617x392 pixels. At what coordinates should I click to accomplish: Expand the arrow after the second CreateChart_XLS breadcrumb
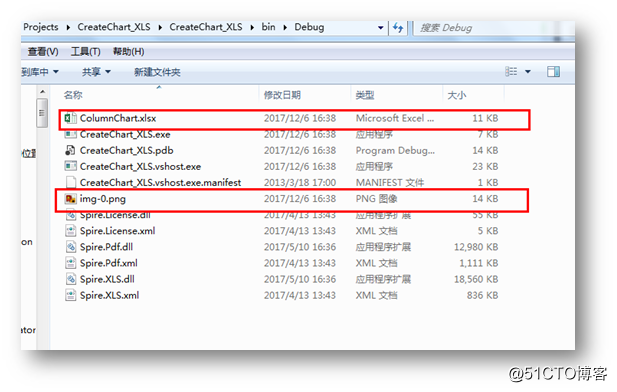coord(252,28)
